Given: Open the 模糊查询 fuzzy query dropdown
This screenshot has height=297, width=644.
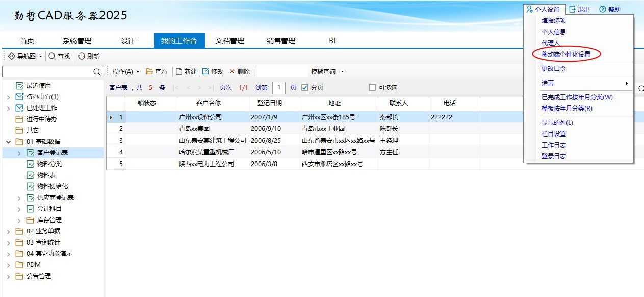Looking at the screenshot, I should [x=327, y=72].
